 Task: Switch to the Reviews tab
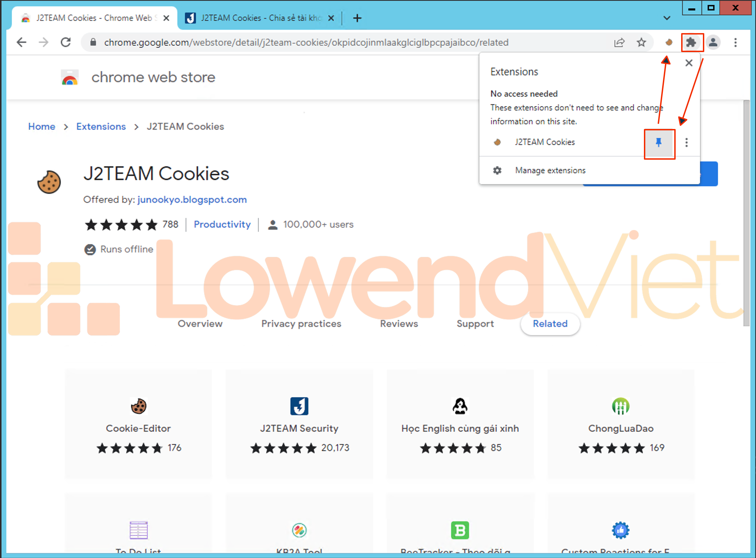[x=399, y=324]
